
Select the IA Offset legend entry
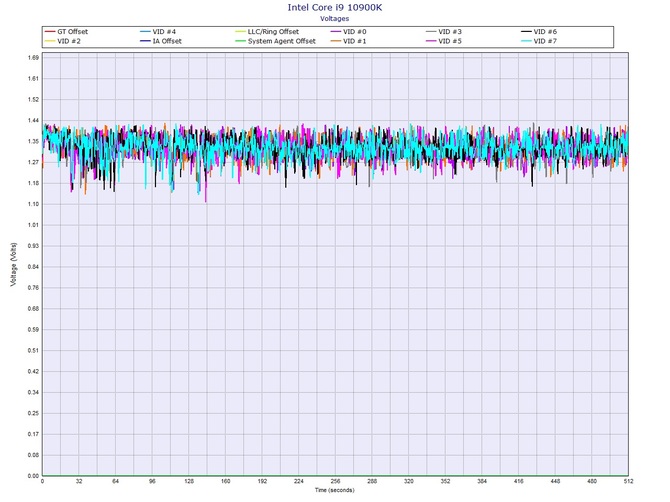coord(161,41)
